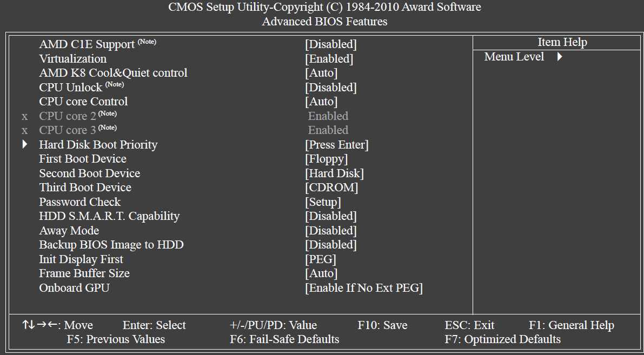The height and width of the screenshot is (355, 644).
Task: Click the x marker beside CPU core 3
Action: pos(25,131)
